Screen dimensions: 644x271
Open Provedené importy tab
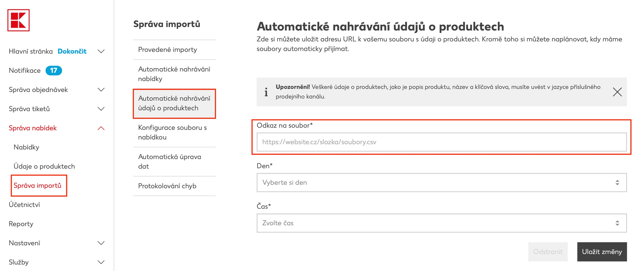(168, 50)
